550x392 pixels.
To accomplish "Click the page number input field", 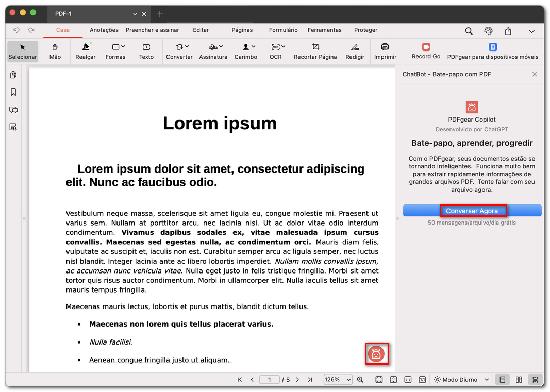I will pos(270,380).
